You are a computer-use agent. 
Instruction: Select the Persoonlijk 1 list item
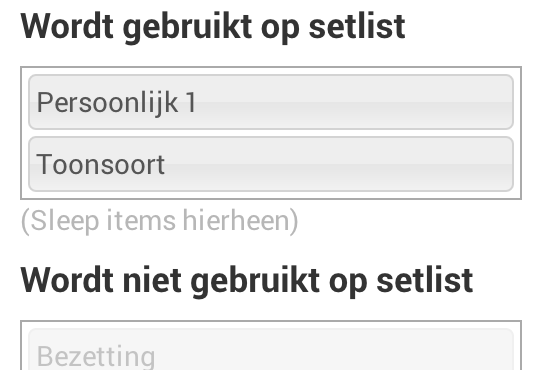tap(271, 102)
